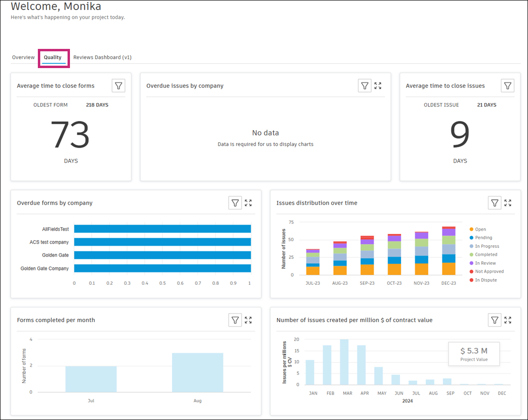Click the 9 days average value
The image size is (528, 420).
click(x=459, y=135)
